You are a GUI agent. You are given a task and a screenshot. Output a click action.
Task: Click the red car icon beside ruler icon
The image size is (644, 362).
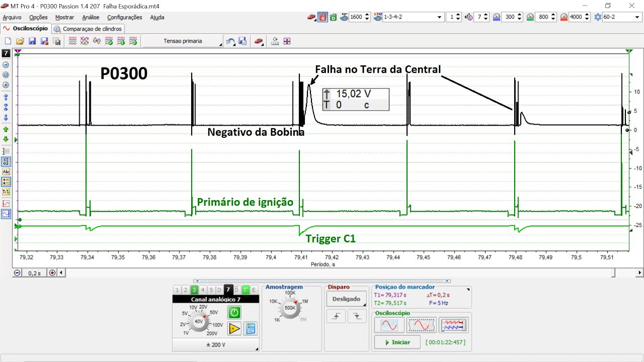(x=259, y=41)
